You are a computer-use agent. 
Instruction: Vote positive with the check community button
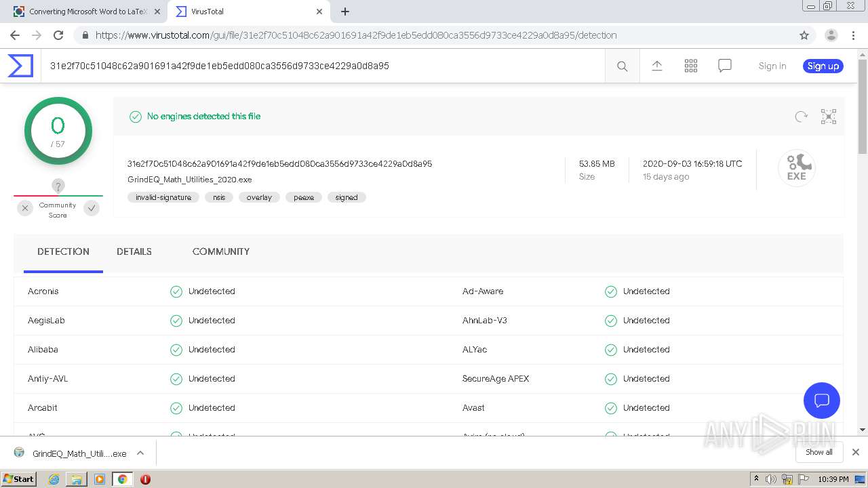tap(92, 209)
